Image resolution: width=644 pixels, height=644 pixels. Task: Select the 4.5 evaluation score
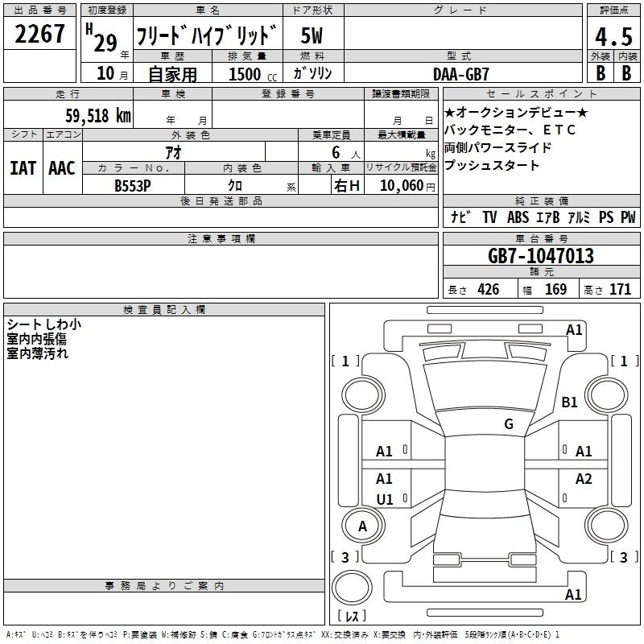[x=613, y=37]
